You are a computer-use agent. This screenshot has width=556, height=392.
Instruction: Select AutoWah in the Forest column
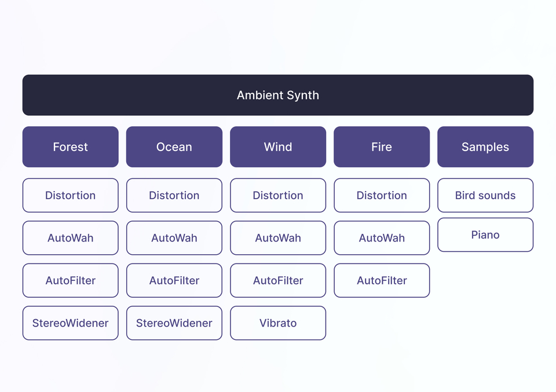[70, 238]
